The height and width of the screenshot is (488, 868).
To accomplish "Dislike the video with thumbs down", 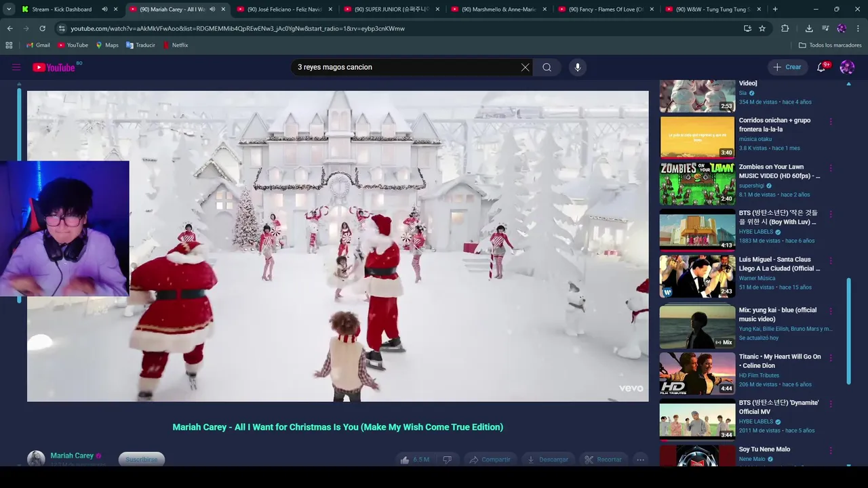I will 447,460.
